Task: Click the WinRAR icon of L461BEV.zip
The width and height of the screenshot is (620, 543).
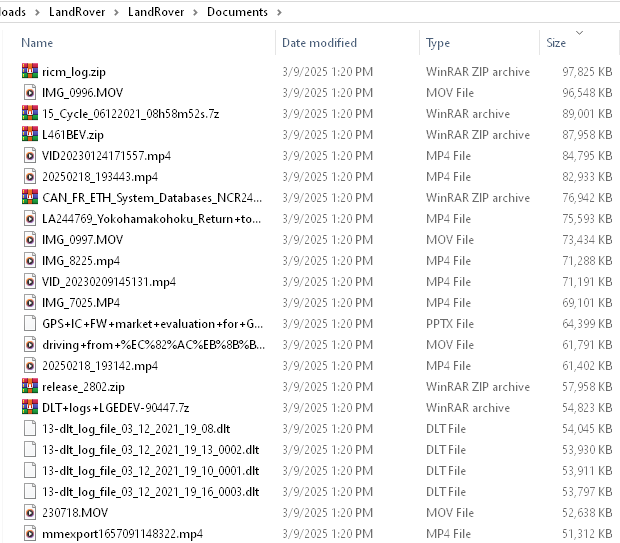Action: [x=30, y=134]
